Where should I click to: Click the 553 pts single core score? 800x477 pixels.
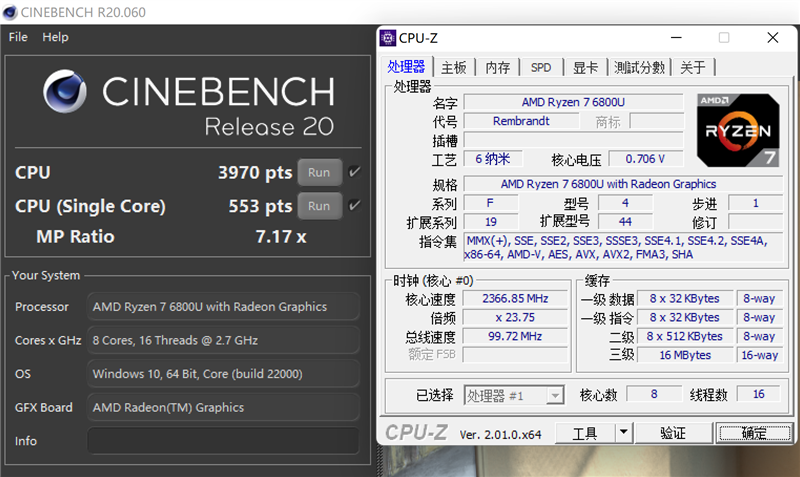[x=260, y=206]
